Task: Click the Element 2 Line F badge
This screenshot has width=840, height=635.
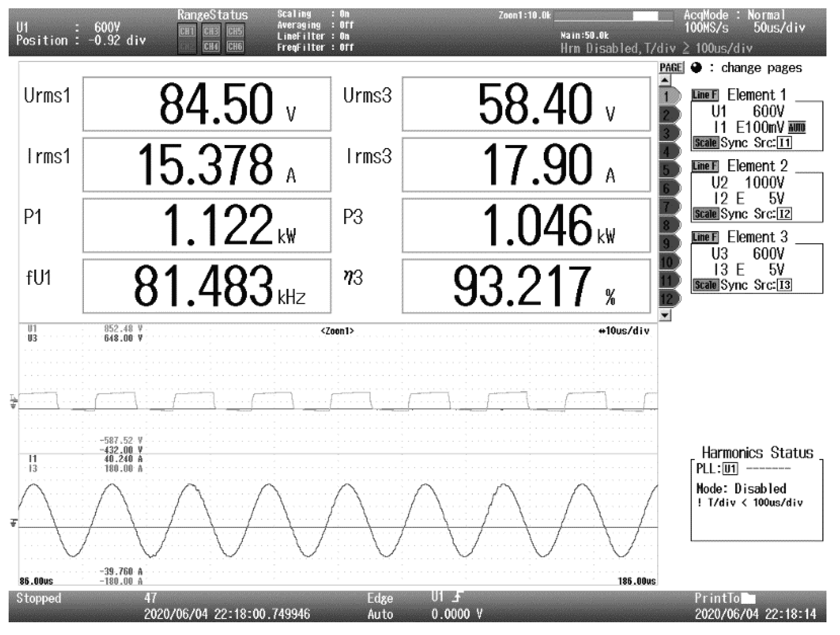Action: click(x=705, y=166)
